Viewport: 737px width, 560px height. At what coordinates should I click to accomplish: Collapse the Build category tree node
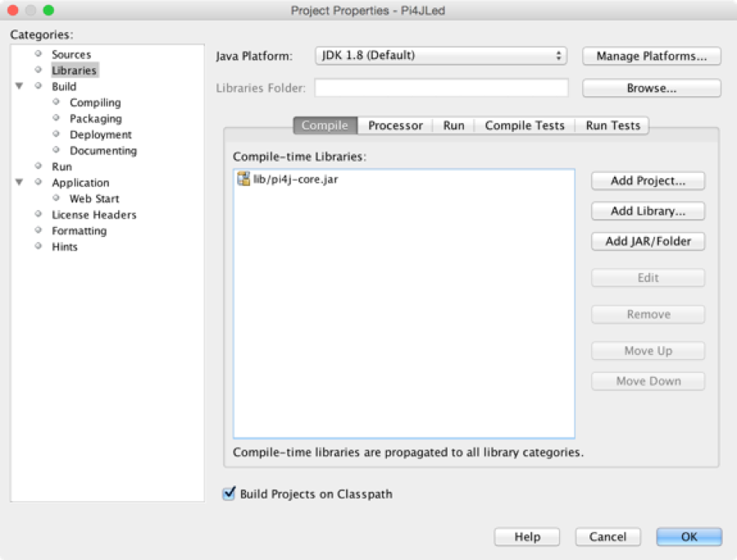pyautogui.click(x=20, y=86)
